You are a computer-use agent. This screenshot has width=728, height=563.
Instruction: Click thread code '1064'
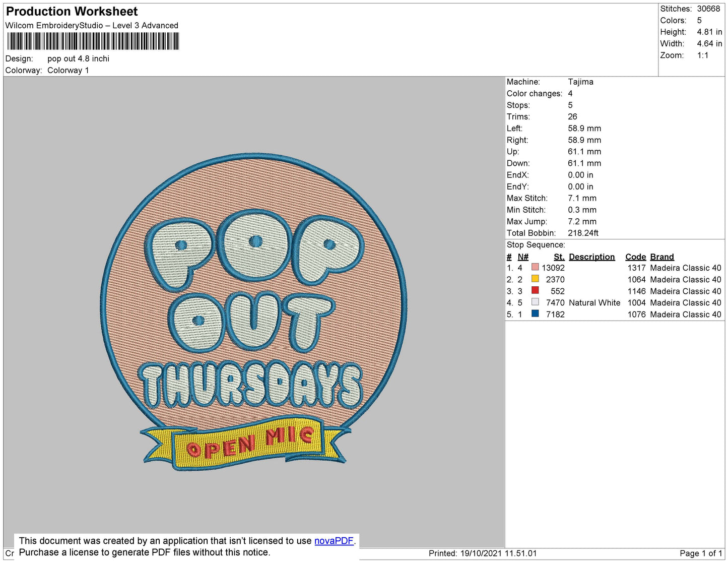636,279
